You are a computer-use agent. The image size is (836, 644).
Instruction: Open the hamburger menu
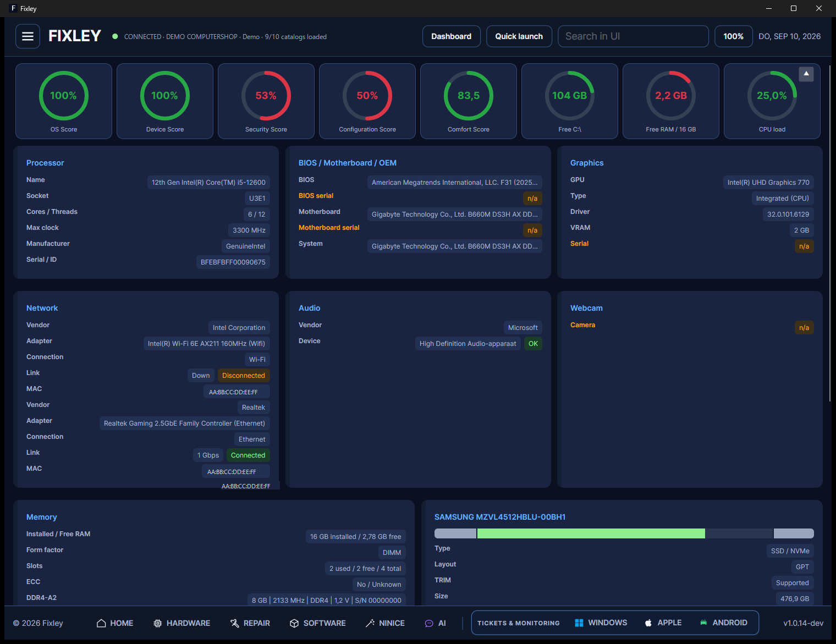point(28,36)
